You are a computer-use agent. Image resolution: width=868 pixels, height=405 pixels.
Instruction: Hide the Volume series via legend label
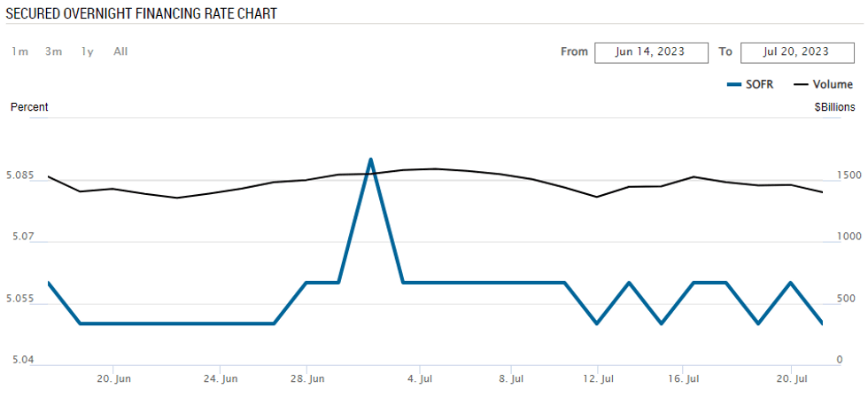[833, 84]
